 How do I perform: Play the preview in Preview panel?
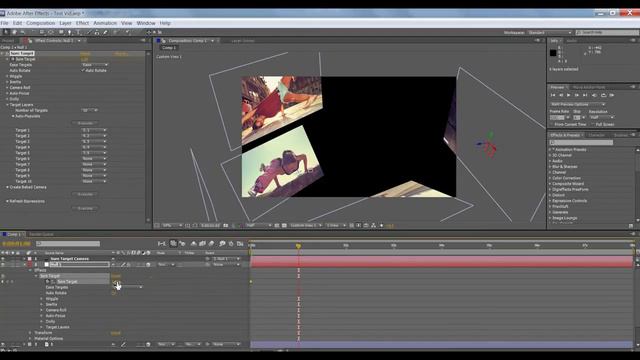[569, 95]
